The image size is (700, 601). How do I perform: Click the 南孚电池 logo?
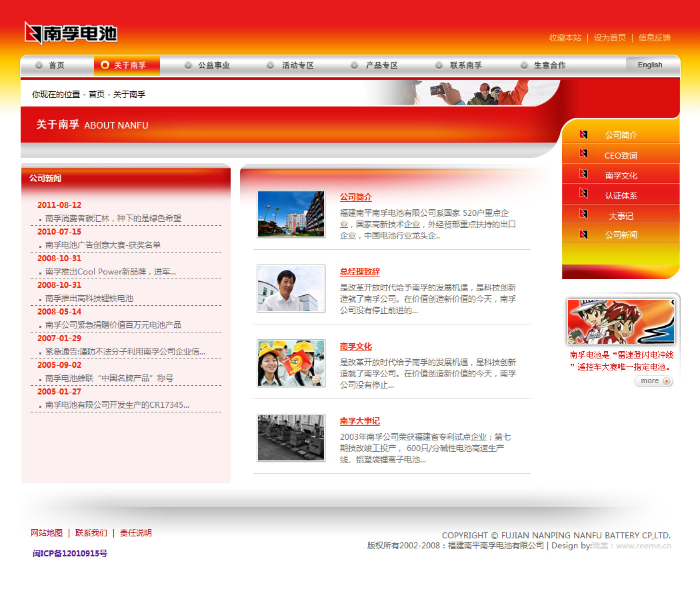pyautogui.click(x=71, y=33)
